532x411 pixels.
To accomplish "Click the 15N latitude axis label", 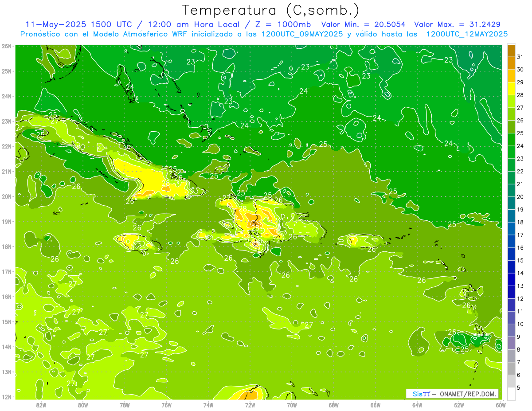I will coord(7,321).
